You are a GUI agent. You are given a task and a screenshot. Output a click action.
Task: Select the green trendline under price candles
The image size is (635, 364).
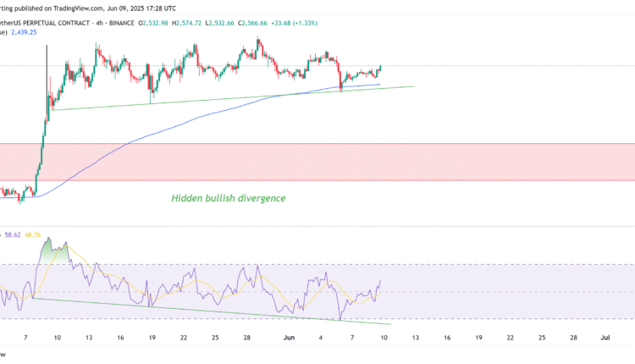pos(254,98)
